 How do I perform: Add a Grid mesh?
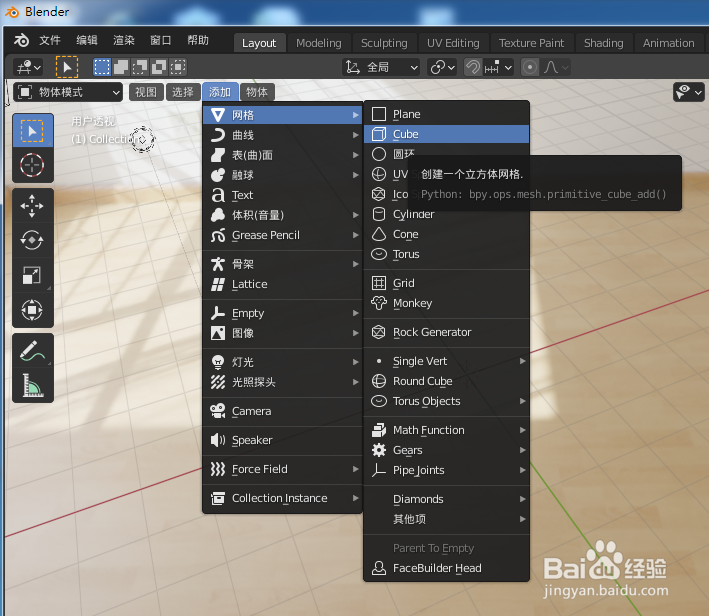[446, 283]
